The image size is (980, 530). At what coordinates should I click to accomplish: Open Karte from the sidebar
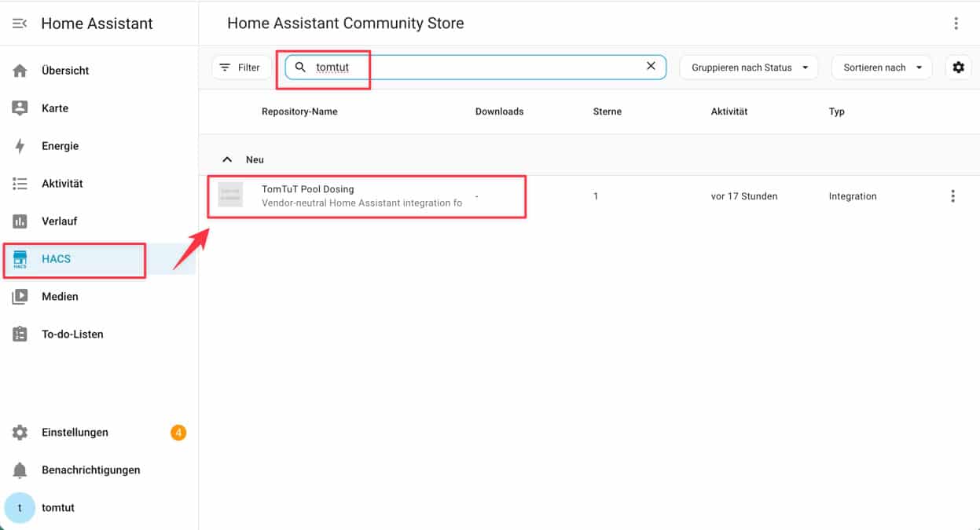pos(55,108)
